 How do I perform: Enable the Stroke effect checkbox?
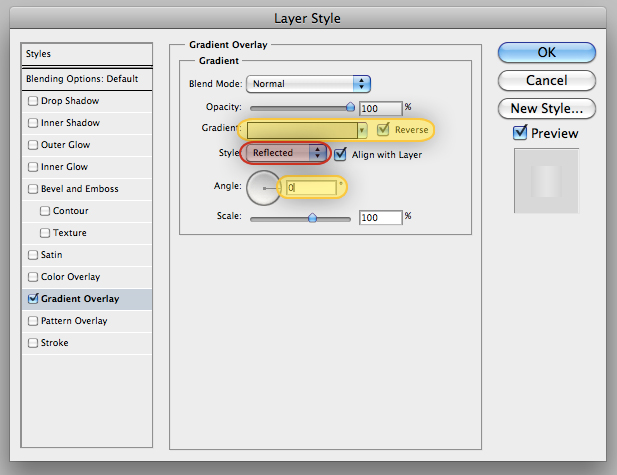pyautogui.click(x=33, y=343)
